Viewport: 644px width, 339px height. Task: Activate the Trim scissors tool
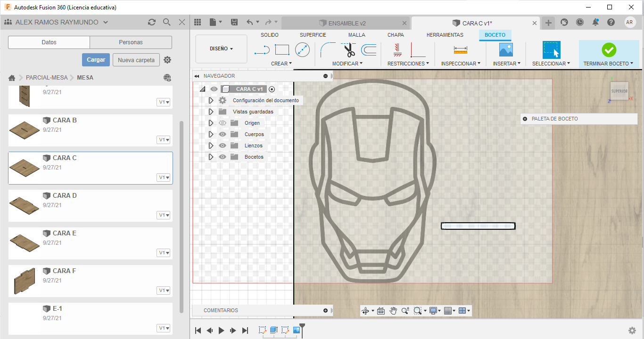349,50
